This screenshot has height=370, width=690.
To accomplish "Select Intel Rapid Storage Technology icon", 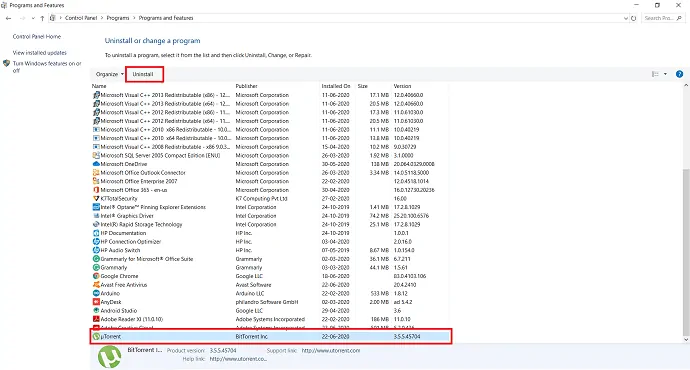I will point(96,224).
